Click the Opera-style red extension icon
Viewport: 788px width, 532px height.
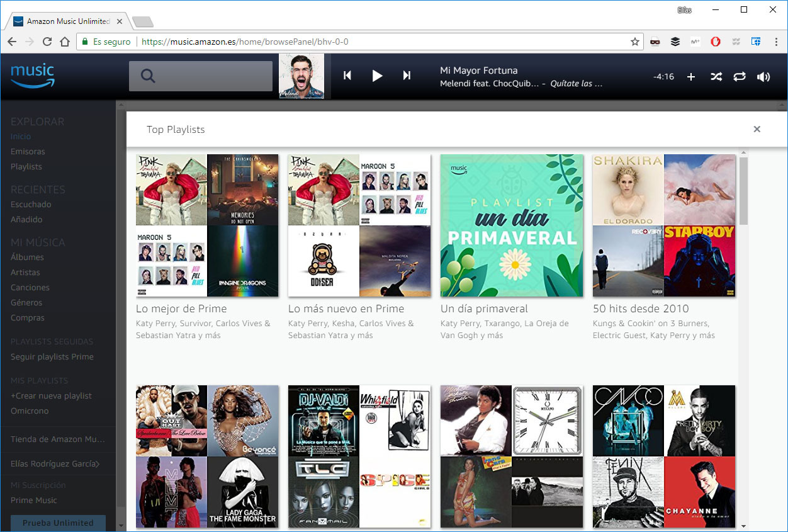716,42
